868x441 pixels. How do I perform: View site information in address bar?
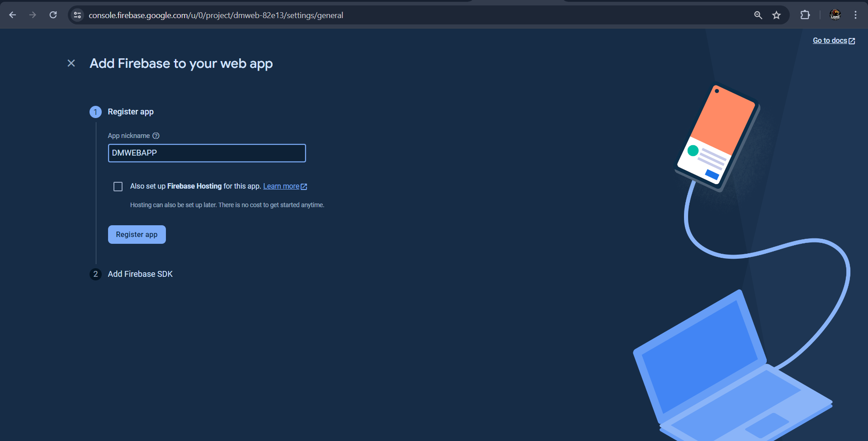click(x=77, y=15)
